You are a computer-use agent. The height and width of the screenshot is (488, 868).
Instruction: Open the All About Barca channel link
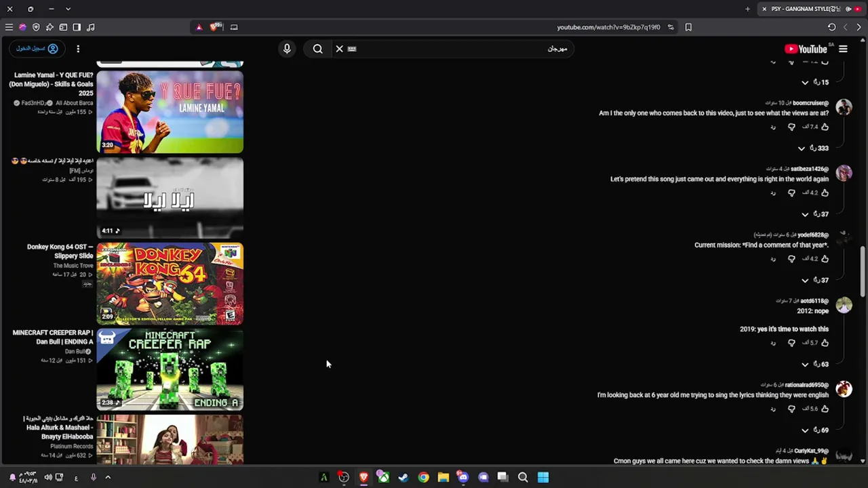point(75,103)
